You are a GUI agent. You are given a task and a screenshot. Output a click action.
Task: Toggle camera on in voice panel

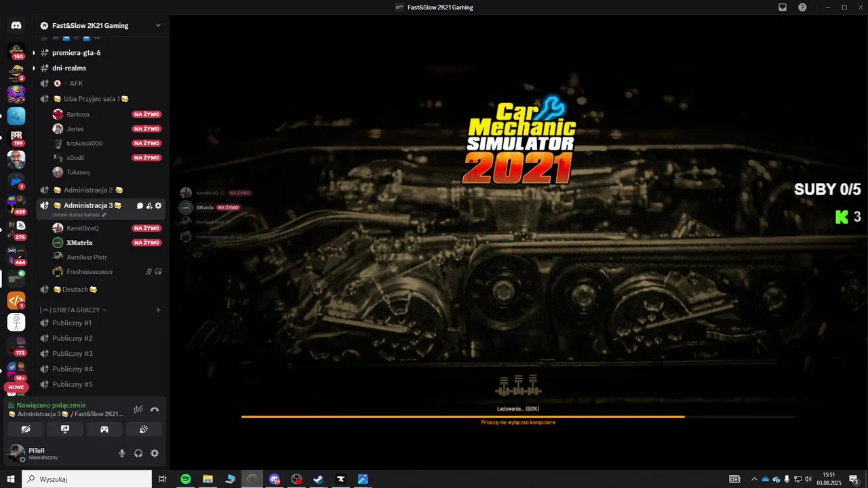[26, 429]
